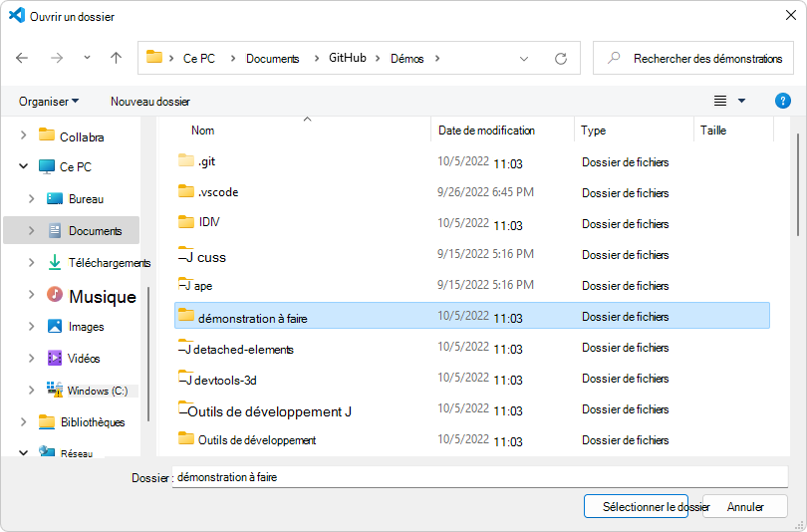This screenshot has height=532, width=807.
Task: Collapse the Ce PC tree node
Action: (23, 165)
